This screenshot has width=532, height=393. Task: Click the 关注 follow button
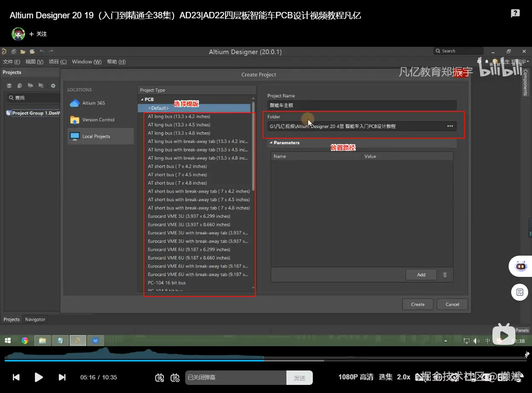coord(38,34)
